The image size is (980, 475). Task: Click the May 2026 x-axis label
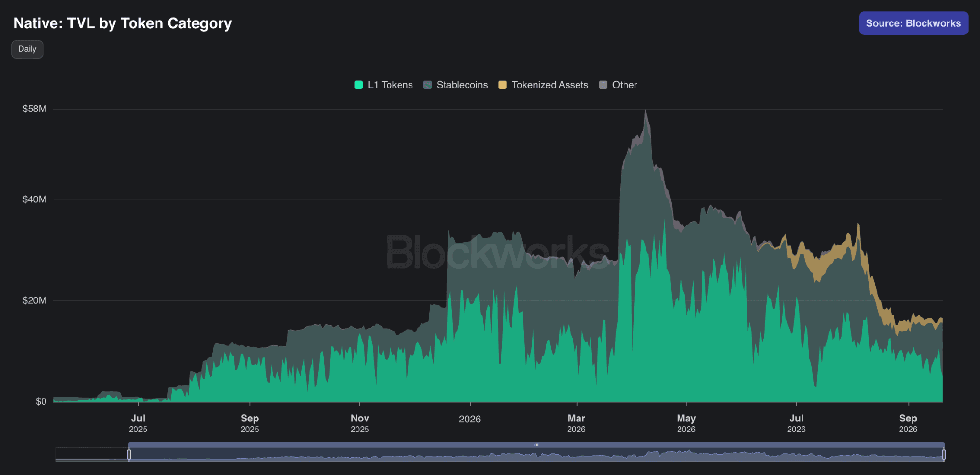tap(686, 423)
